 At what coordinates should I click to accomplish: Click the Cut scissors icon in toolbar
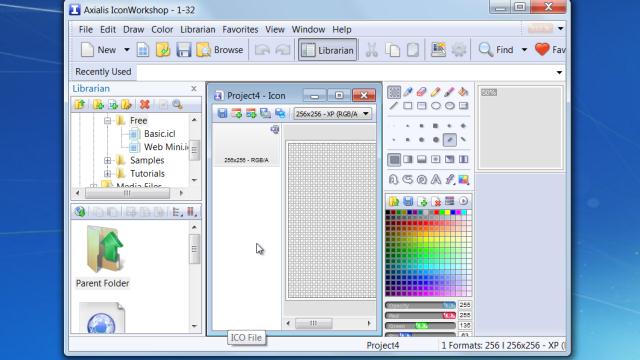371,50
